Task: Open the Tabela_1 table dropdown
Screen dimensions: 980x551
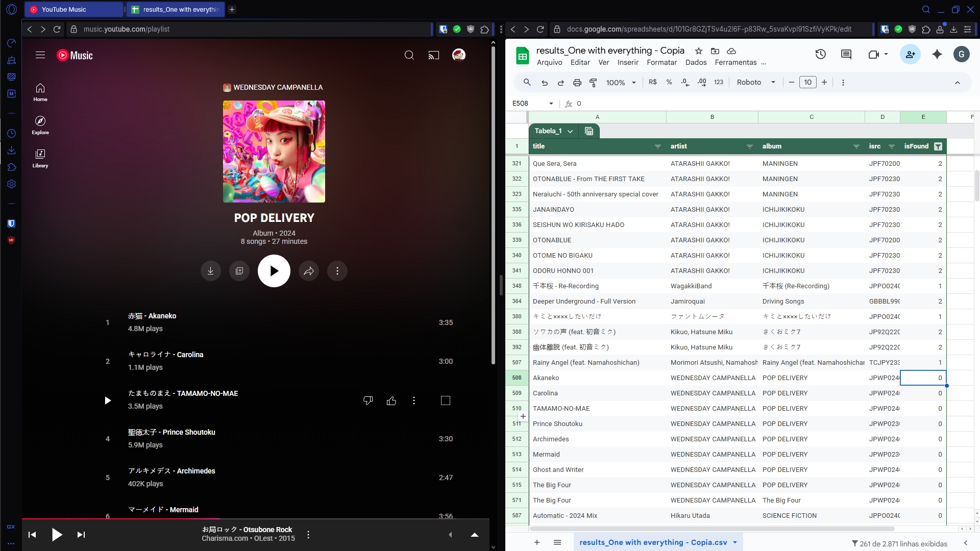Action: coord(570,131)
